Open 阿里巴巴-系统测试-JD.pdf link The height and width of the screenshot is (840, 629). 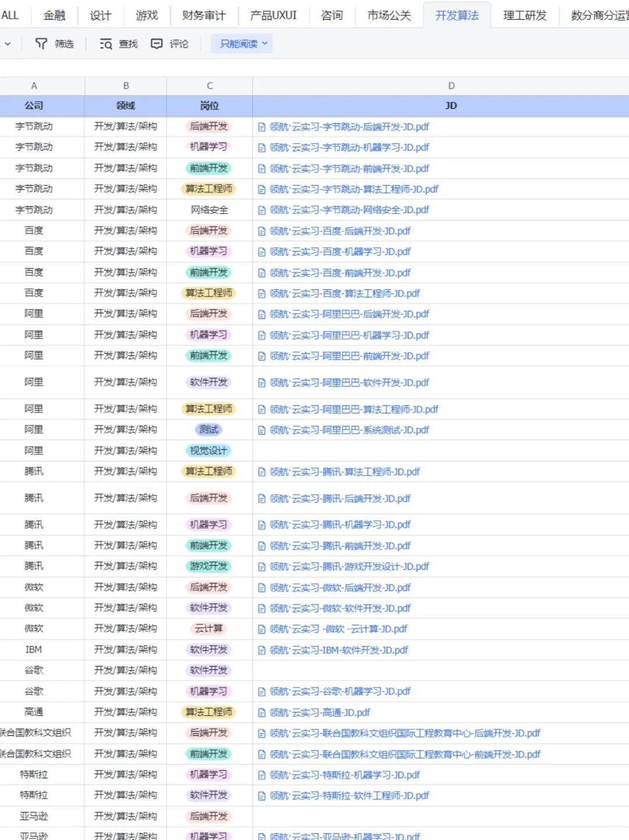click(x=349, y=430)
